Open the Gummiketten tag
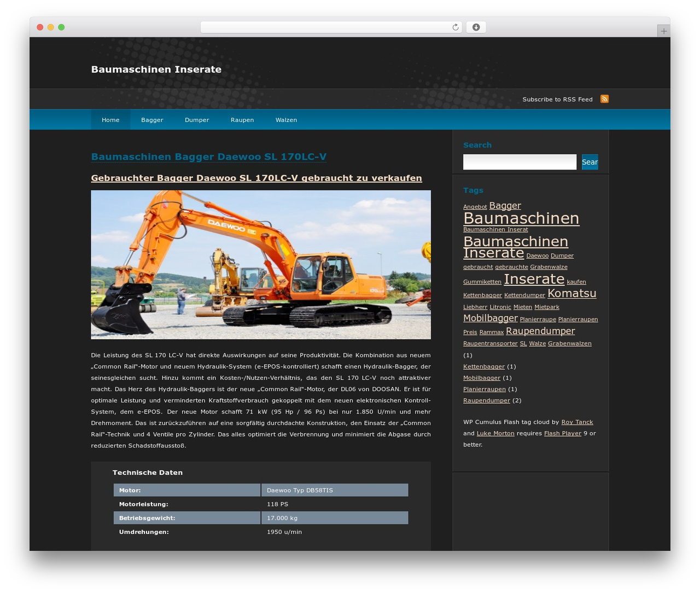 tap(482, 282)
